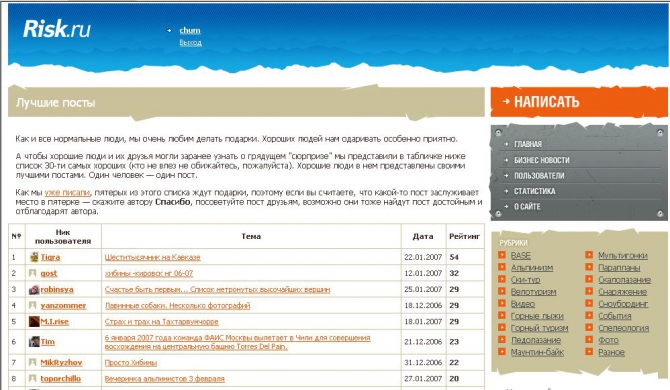Click the orange arrow icon beside Фото

coord(589,340)
